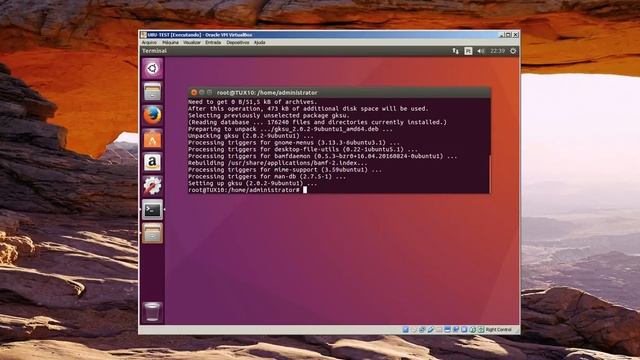Launch Firefox from the Ubuntu launcher
Image resolution: width=640 pixels, height=360 pixels.
tap(152, 115)
